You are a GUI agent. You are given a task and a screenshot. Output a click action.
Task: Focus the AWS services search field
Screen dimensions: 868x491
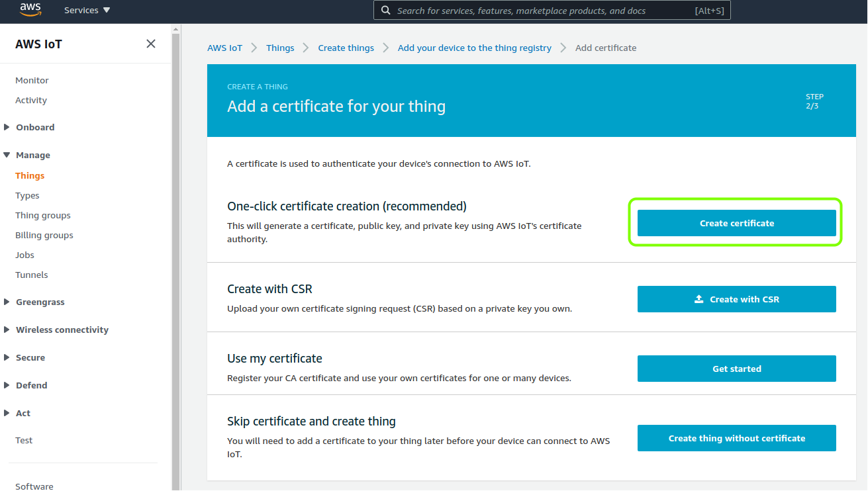[x=552, y=11]
